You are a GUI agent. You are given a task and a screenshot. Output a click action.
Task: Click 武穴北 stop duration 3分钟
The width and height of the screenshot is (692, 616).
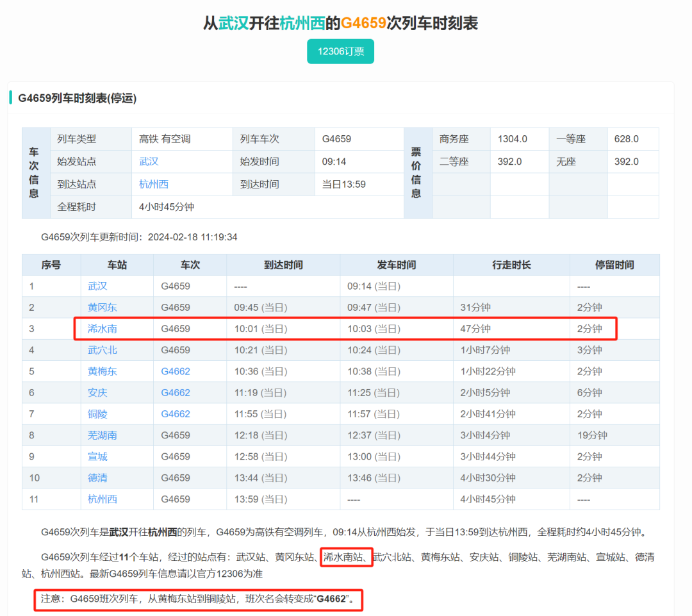[589, 350]
